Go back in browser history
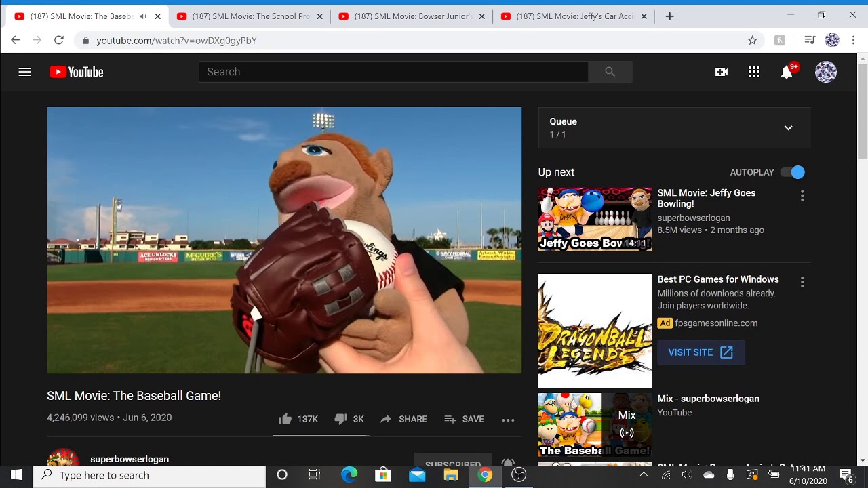The image size is (868, 488). coord(16,41)
